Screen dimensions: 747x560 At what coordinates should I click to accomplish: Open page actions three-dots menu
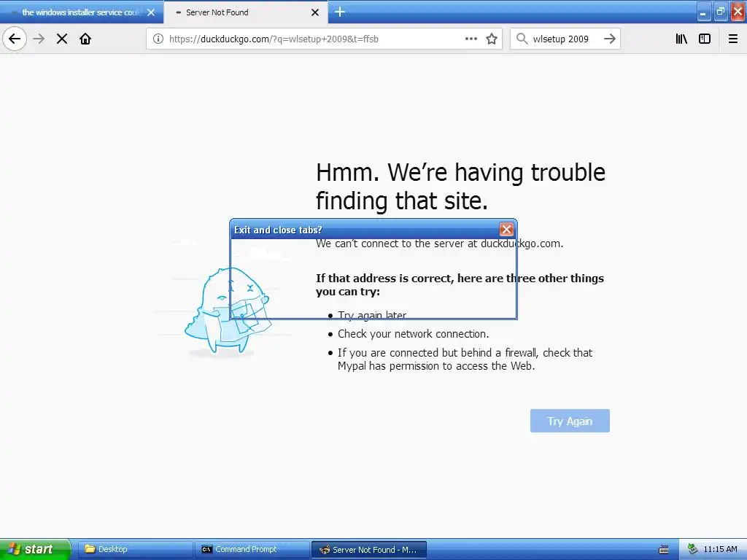click(471, 39)
